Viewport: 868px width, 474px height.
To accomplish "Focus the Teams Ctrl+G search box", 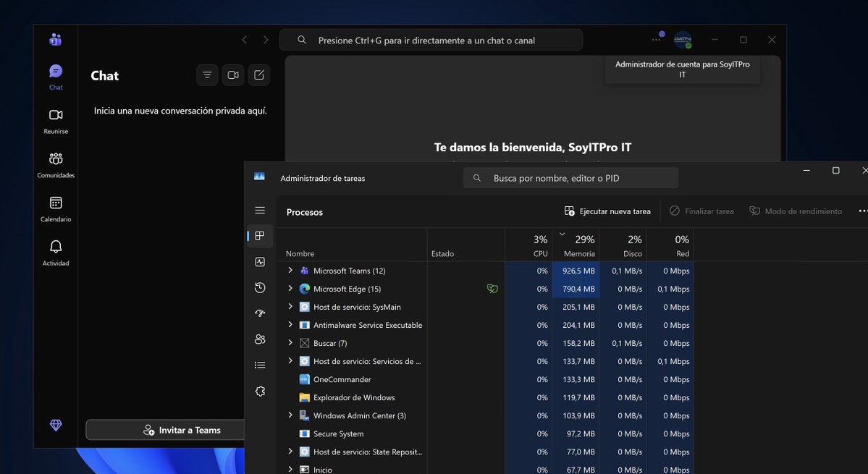I will point(431,40).
